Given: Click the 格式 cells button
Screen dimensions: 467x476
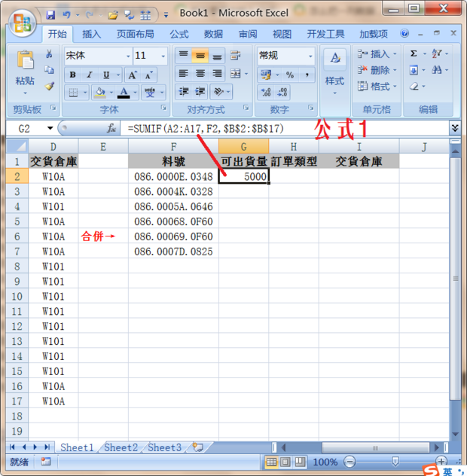Looking at the screenshot, I should [x=377, y=87].
